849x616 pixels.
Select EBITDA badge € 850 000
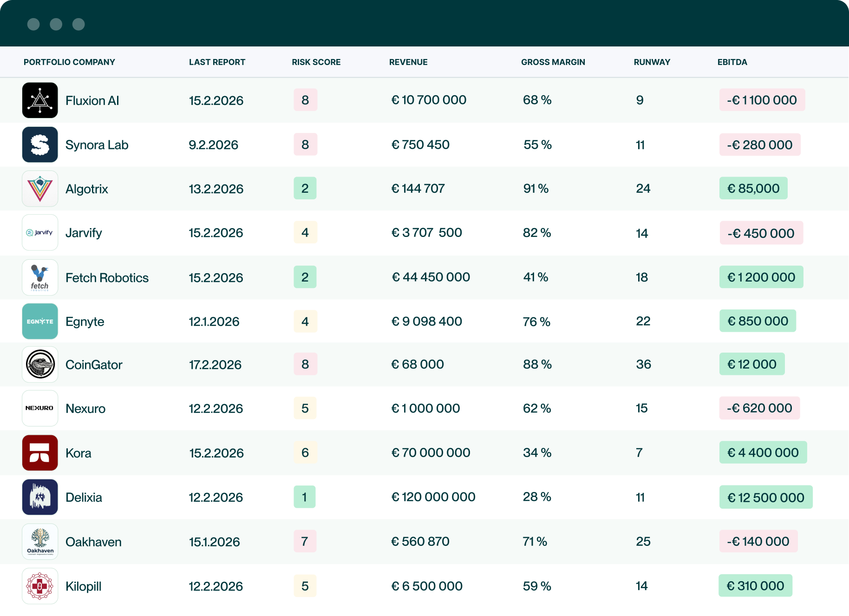point(758,321)
